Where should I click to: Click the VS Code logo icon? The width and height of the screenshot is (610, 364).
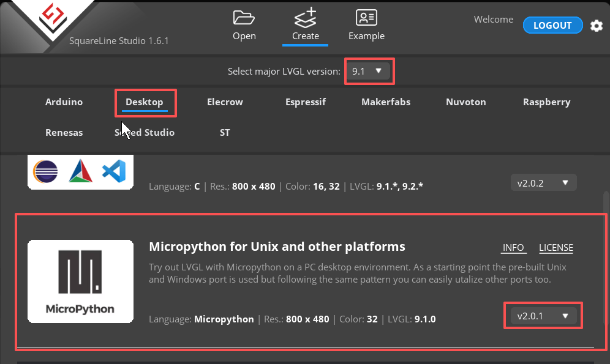point(114,171)
